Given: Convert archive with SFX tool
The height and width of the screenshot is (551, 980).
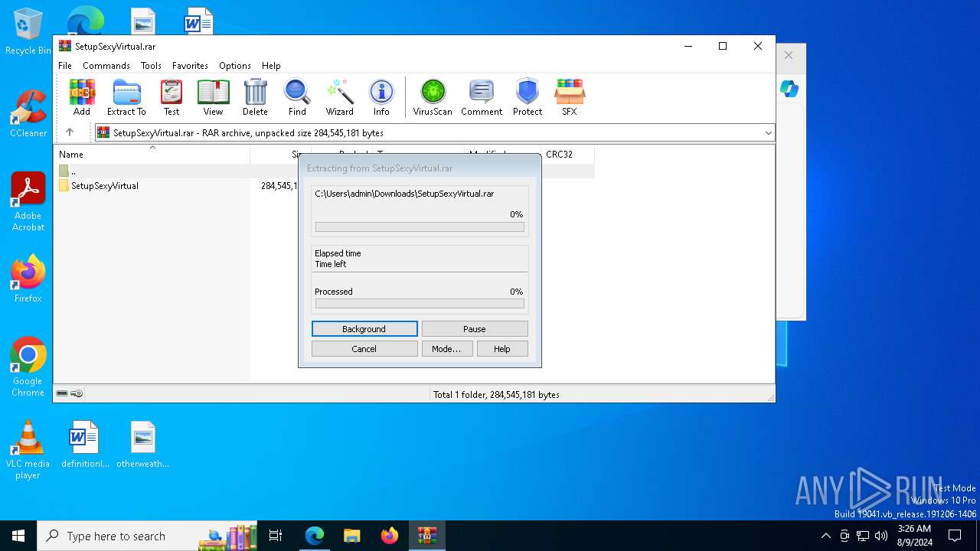Looking at the screenshot, I should click(570, 97).
